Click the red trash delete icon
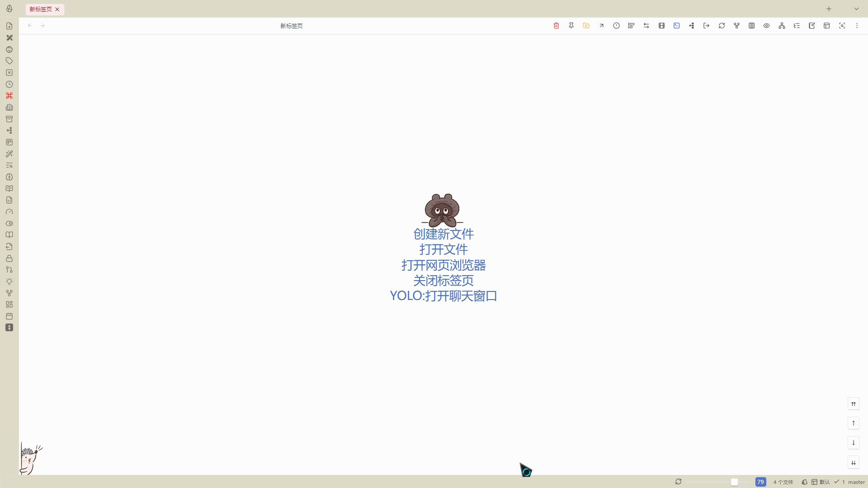This screenshot has height=488, width=868. click(556, 26)
